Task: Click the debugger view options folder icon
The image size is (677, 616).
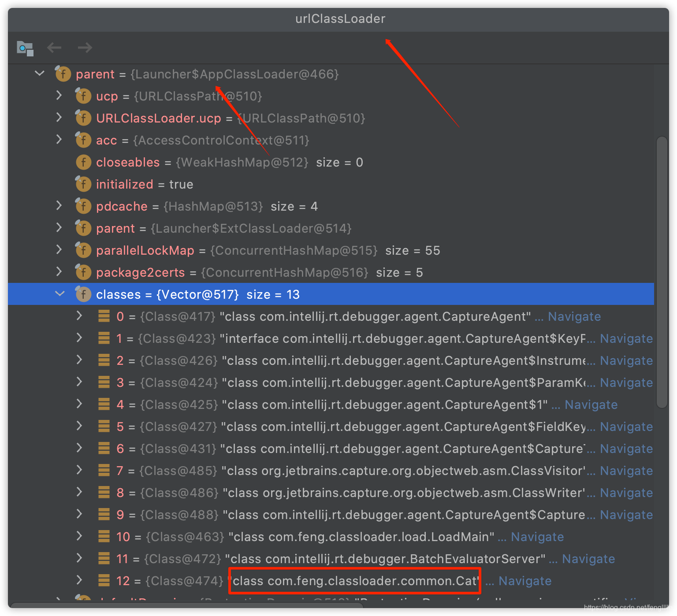Action: click(x=25, y=48)
